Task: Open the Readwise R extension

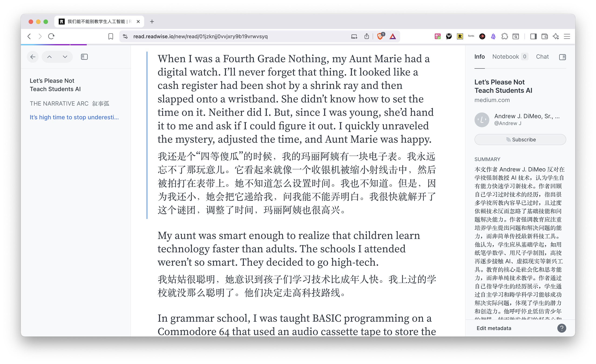Action: [460, 36]
